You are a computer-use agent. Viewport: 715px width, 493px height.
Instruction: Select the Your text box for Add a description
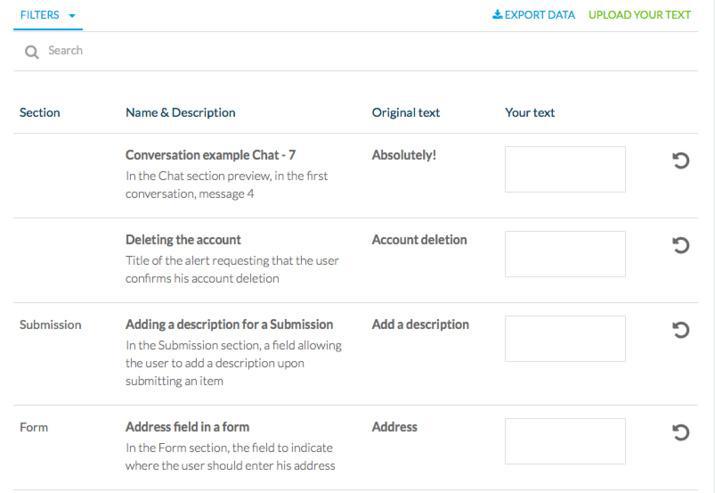pyautogui.click(x=565, y=339)
